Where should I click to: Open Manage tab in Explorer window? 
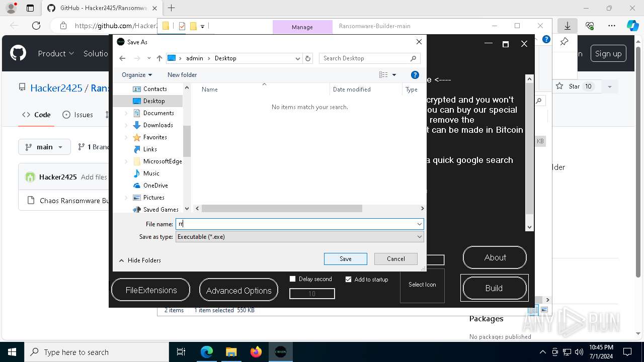pos(302,27)
